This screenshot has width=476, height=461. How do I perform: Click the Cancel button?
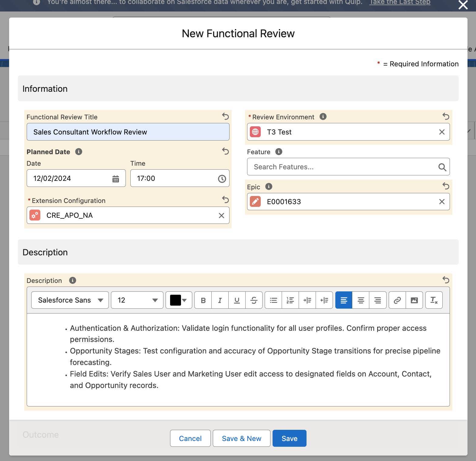tap(190, 438)
